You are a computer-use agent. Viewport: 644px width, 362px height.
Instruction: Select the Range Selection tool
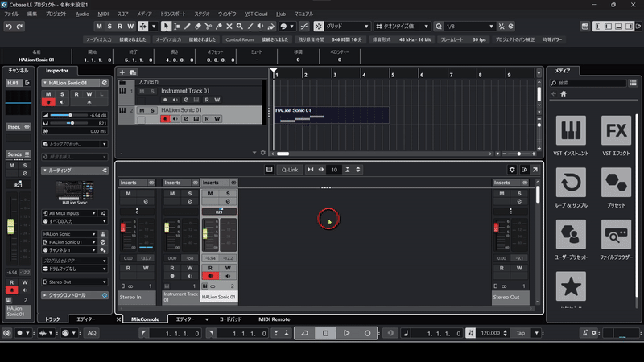pos(176,27)
